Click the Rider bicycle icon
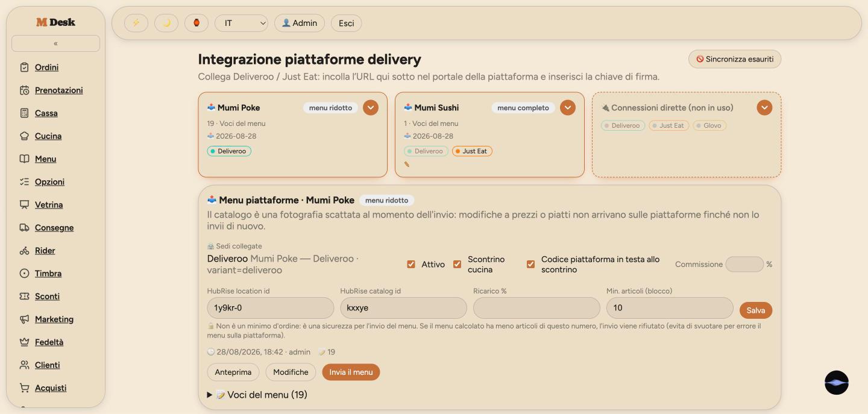This screenshot has height=414, width=868. click(24, 251)
